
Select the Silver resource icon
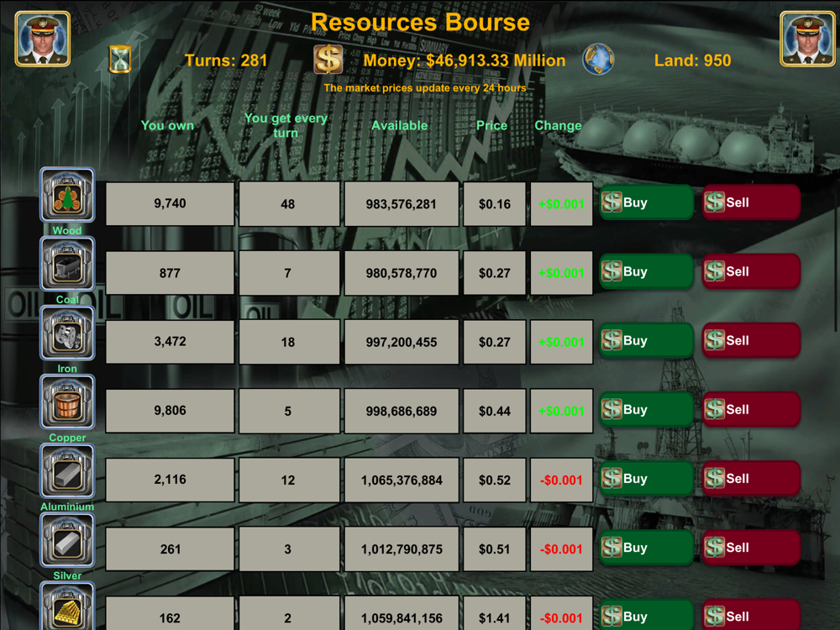[x=67, y=540]
